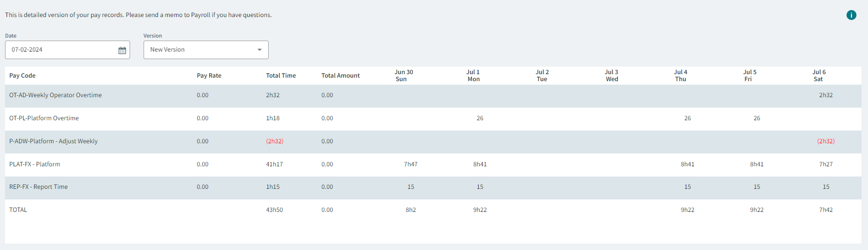Screen dimensions: 868x250
Task: Click the Date input field
Action: pyautogui.click(x=60, y=50)
